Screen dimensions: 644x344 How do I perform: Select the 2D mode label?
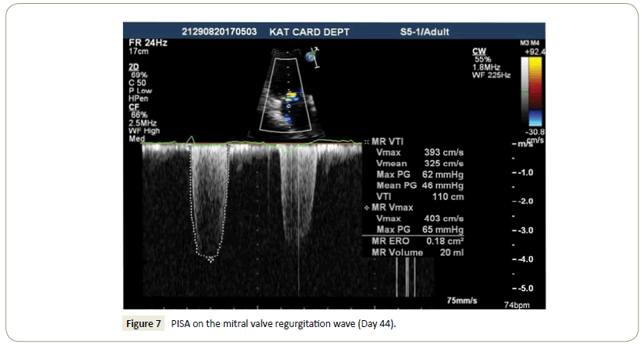coord(133,67)
